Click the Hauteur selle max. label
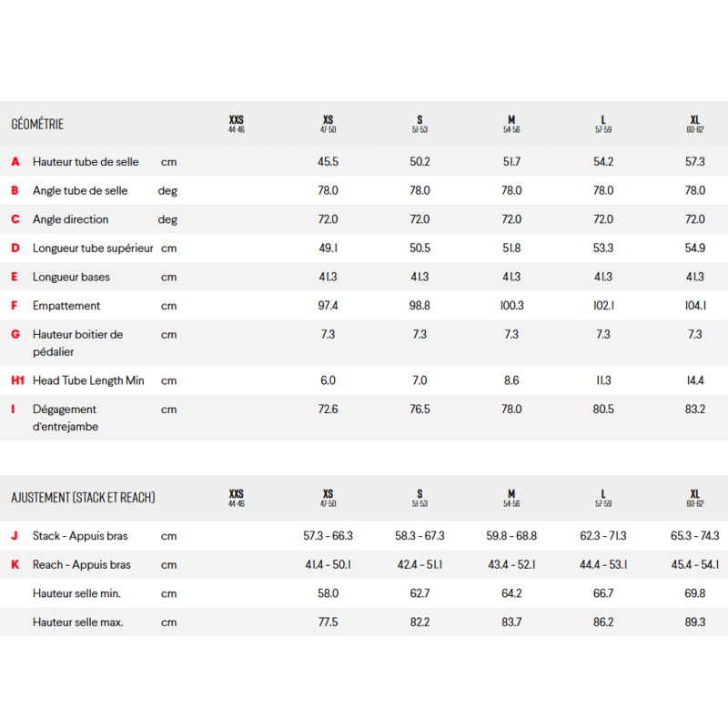This screenshot has height=728, width=728. coord(77,622)
